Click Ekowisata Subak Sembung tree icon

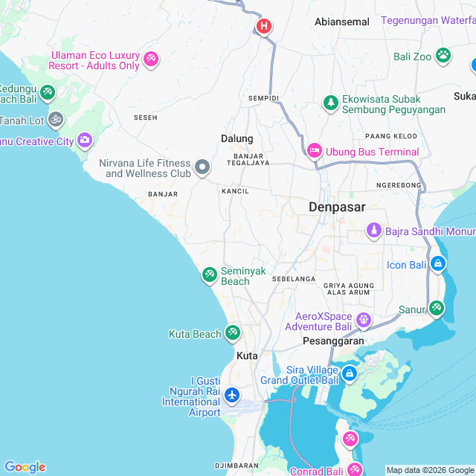tap(331, 103)
